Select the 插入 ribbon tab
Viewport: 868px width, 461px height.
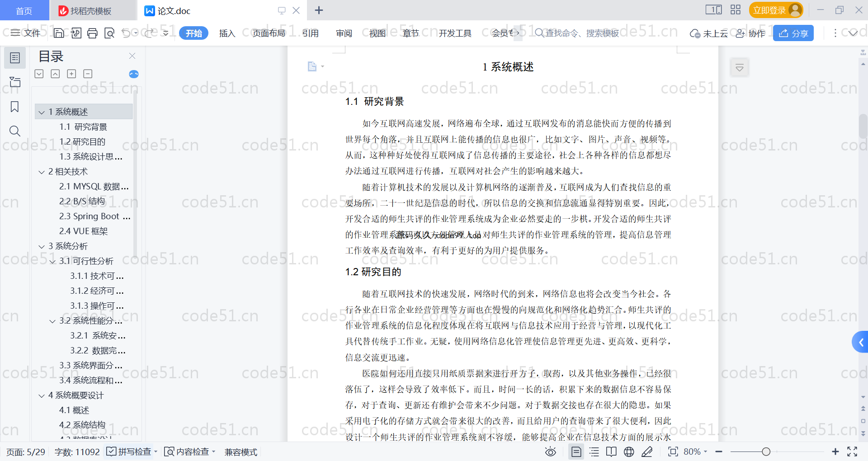(x=227, y=33)
